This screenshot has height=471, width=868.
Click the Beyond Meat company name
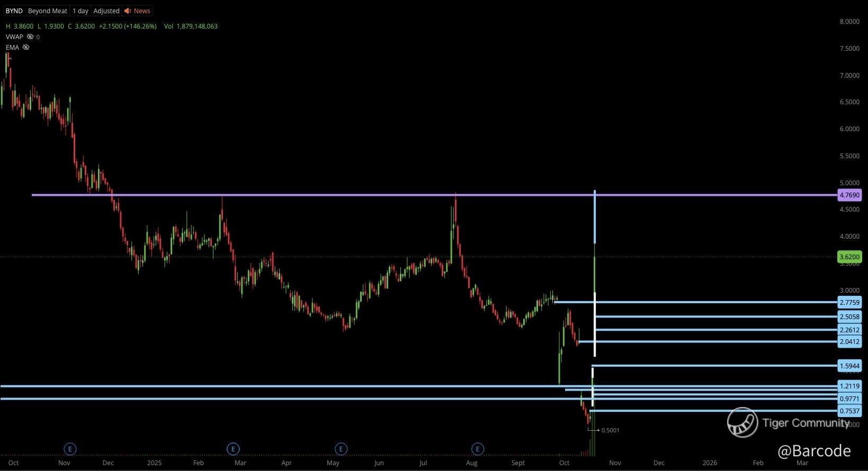pyautogui.click(x=48, y=11)
